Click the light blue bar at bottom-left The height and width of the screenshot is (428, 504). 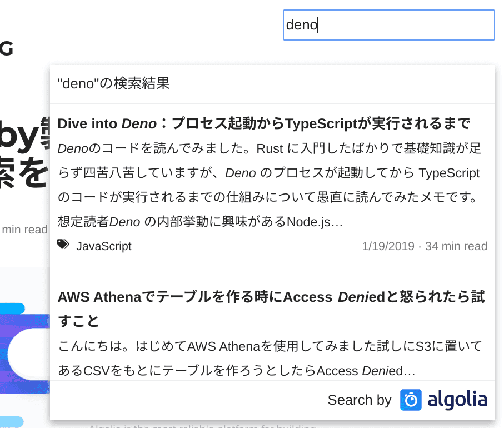(11, 422)
